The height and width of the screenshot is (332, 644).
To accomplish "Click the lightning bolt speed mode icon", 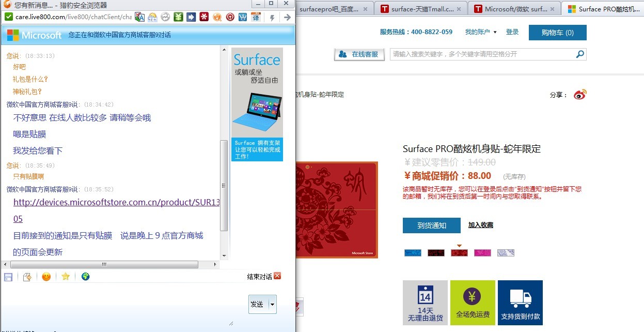I will [272, 18].
